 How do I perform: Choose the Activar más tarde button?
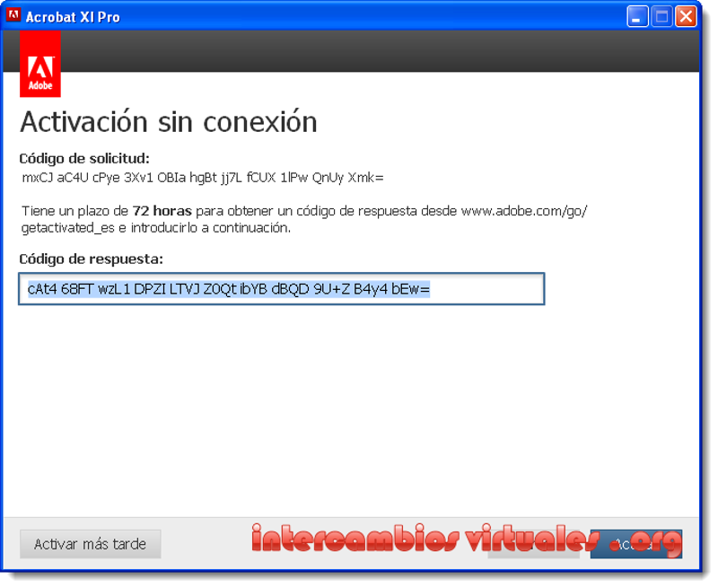pyautogui.click(x=91, y=544)
